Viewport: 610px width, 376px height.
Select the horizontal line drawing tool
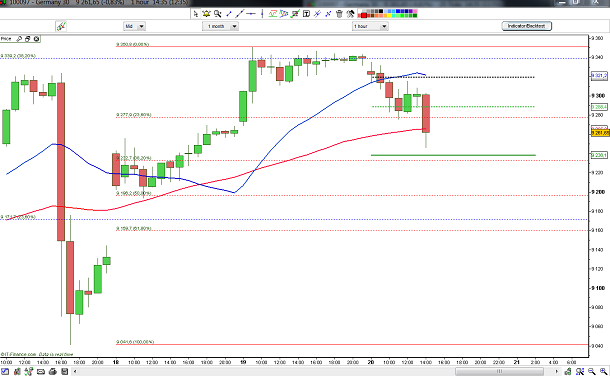pos(251,14)
